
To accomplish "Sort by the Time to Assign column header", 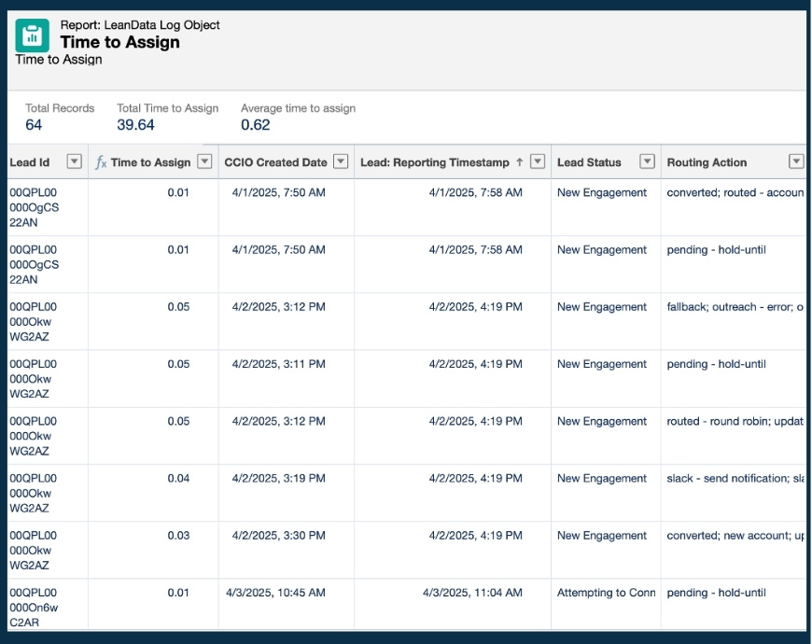I will [150, 162].
